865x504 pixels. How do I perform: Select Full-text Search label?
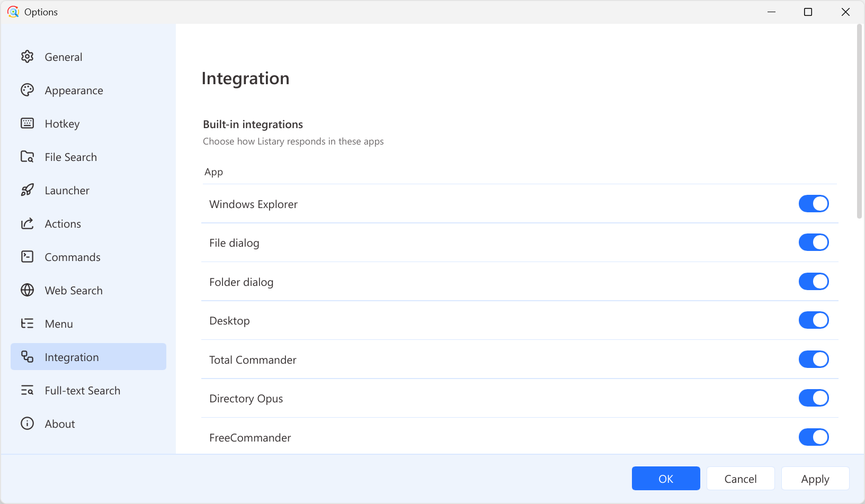pos(83,391)
